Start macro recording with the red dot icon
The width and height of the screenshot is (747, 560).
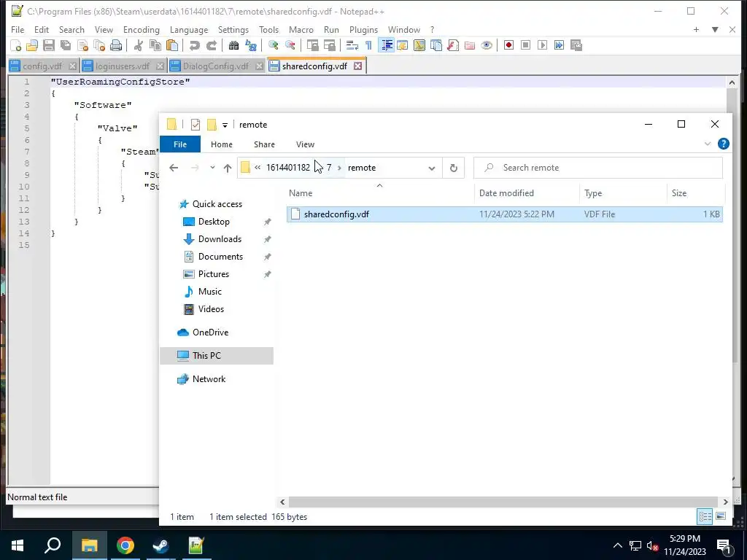click(x=508, y=45)
